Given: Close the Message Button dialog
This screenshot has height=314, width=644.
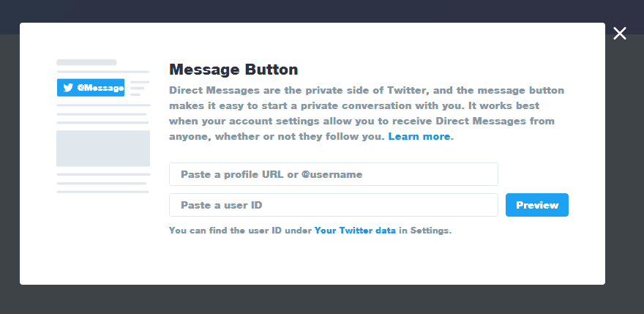Looking at the screenshot, I should click(x=619, y=33).
